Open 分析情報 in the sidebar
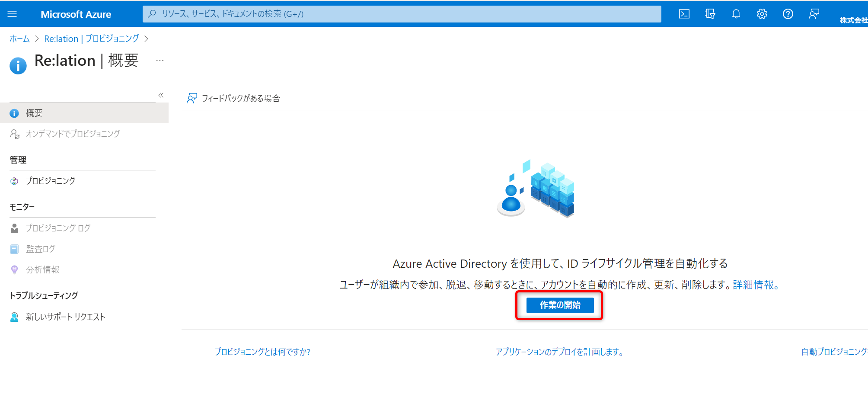Screen dimensions: 868x404 [x=42, y=270]
